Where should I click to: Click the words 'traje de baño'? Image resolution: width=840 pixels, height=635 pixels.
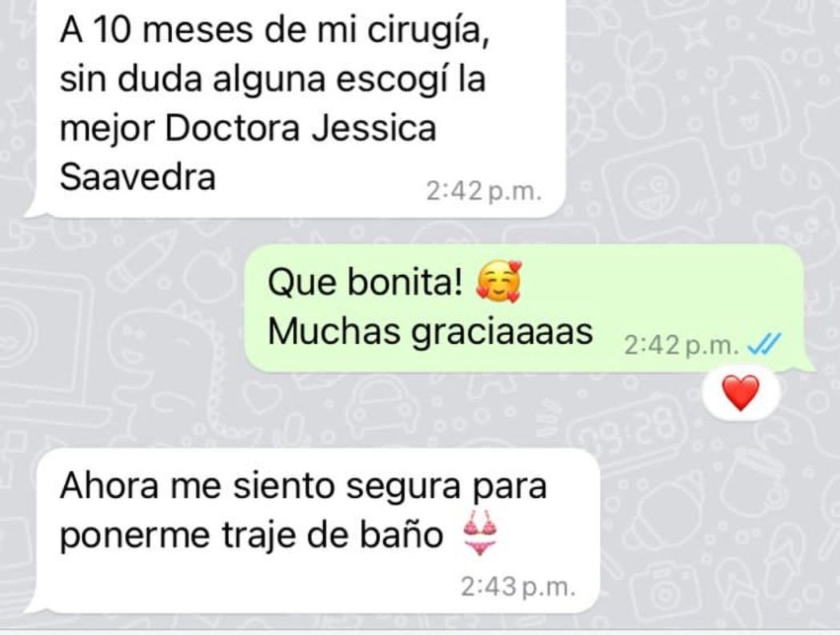(x=332, y=535)
